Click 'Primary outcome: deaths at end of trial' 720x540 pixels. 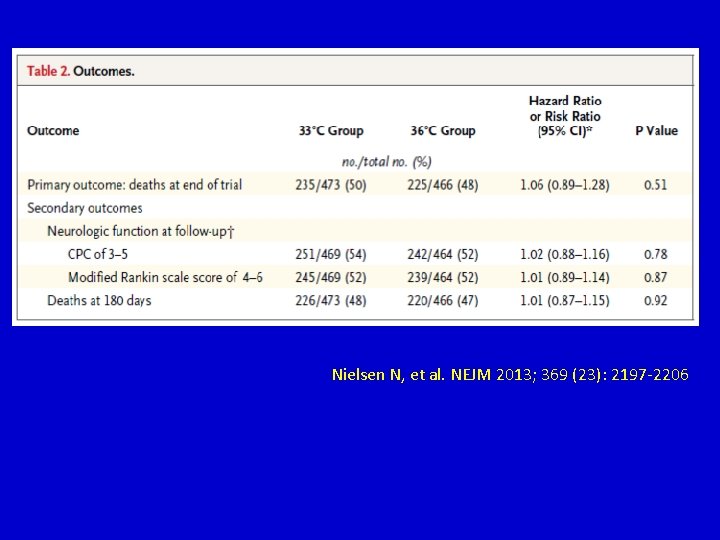(135, 185)
